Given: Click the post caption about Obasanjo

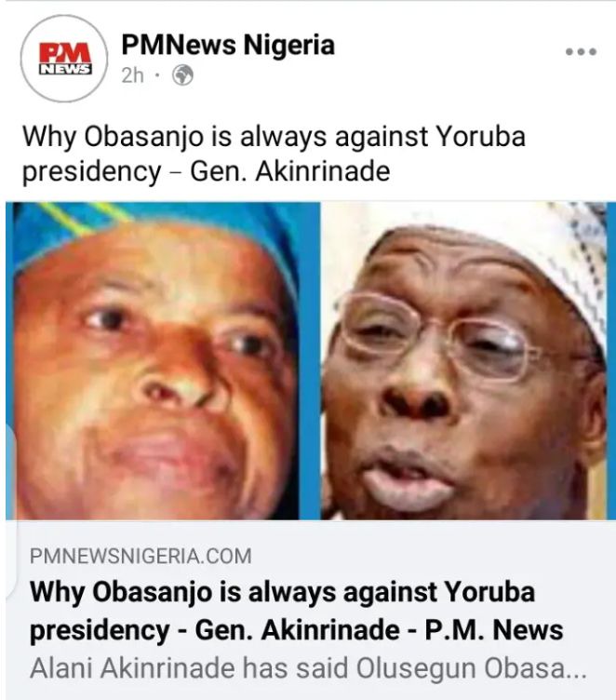Looking at the screenshot, I should (274, 154).
